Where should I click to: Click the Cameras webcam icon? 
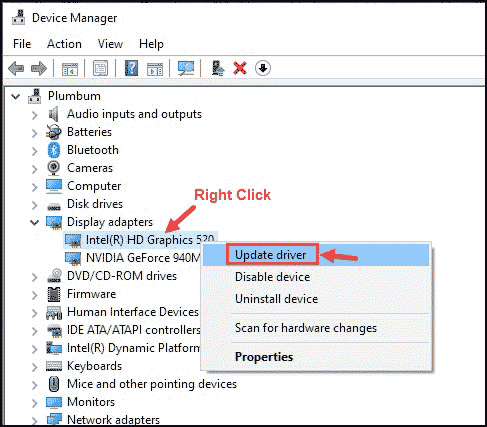pos(54,168)
